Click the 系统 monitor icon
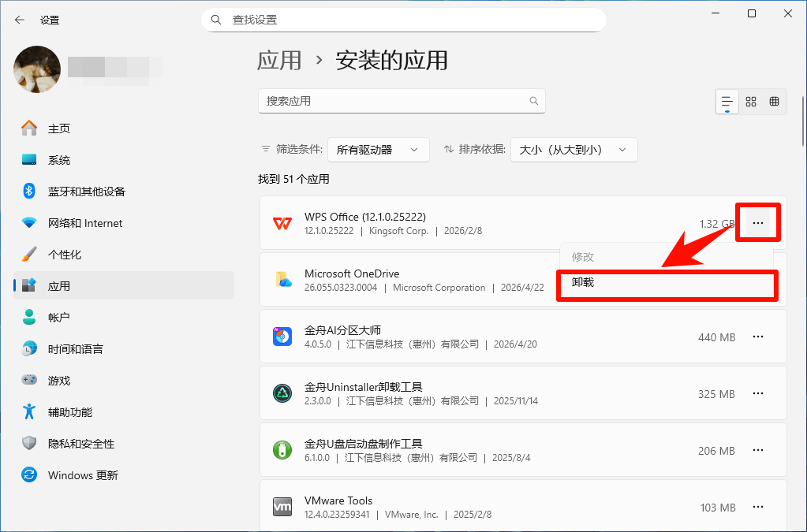 coord(29,159)
